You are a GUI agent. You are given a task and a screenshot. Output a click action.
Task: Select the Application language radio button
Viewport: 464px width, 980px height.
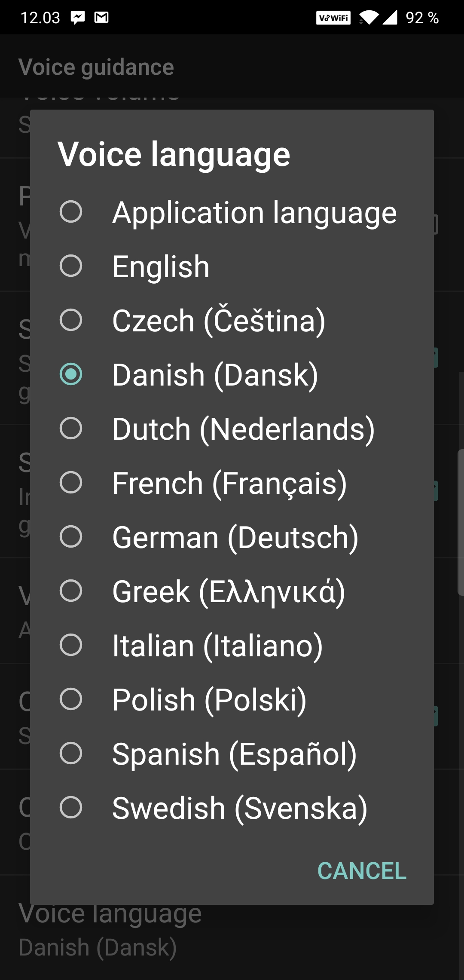232,212
